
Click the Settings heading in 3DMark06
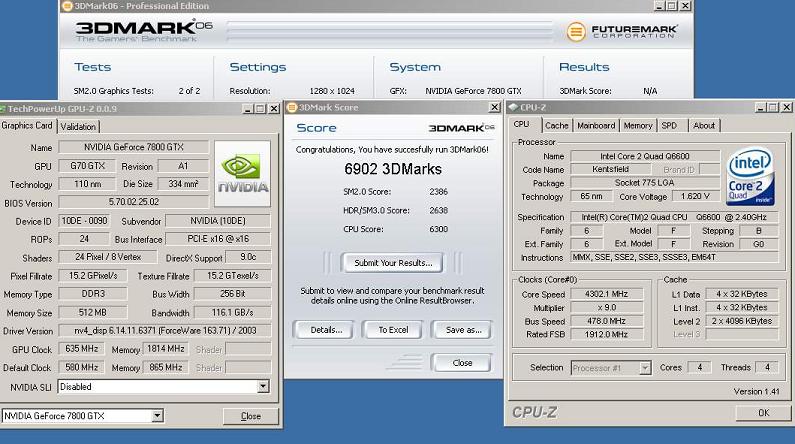click(258, 67)
